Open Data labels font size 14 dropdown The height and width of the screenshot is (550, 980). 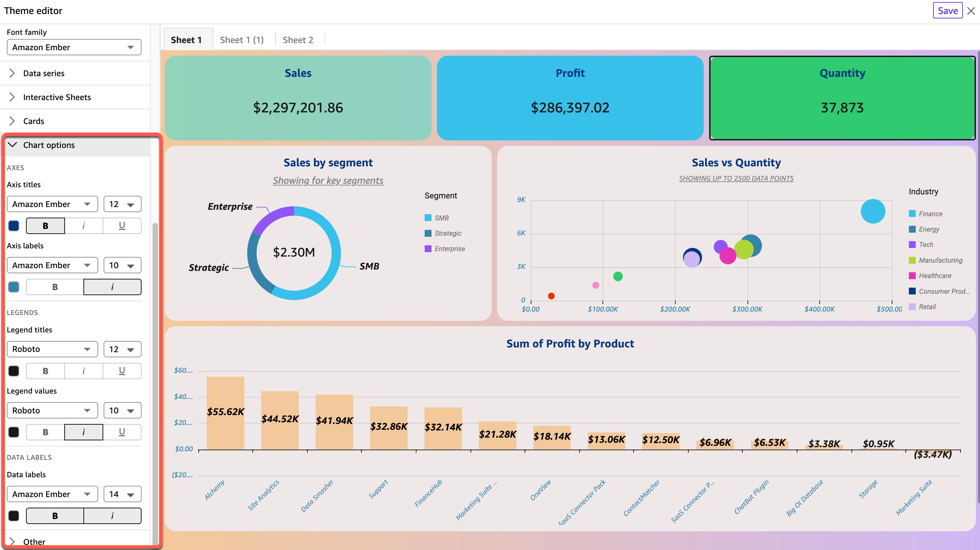tap(122, 494)
